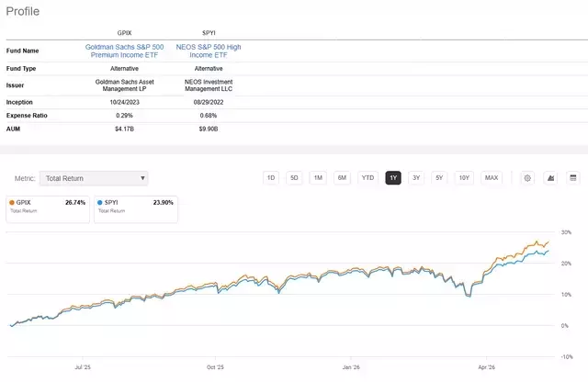Click the AUM row label

click(x=13, y=129)
